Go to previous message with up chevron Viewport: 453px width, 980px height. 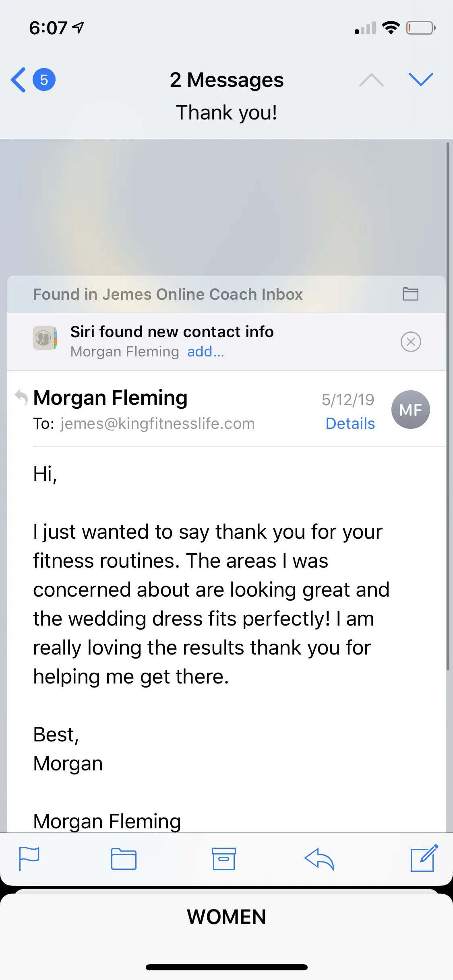[x=371, y=80]
